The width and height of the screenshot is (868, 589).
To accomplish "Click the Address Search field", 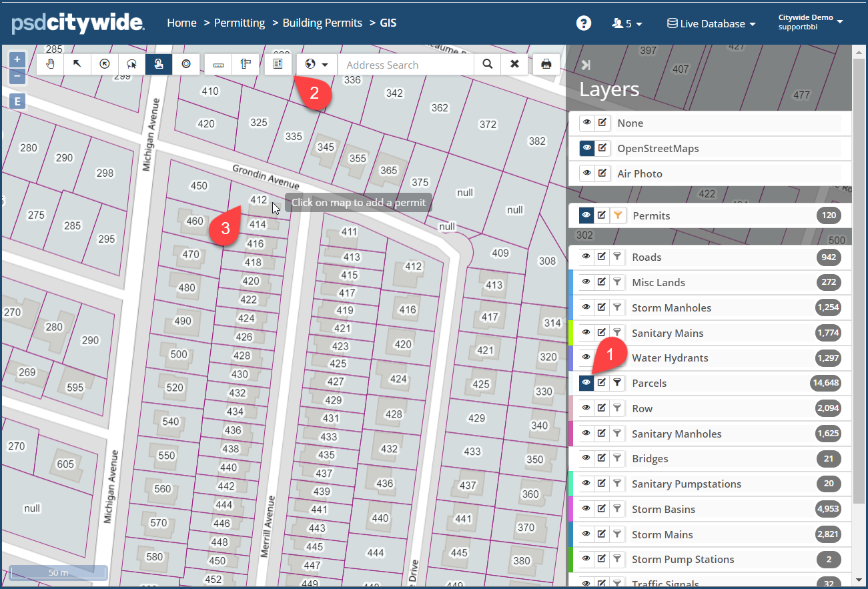I will (x=406, y=65).
